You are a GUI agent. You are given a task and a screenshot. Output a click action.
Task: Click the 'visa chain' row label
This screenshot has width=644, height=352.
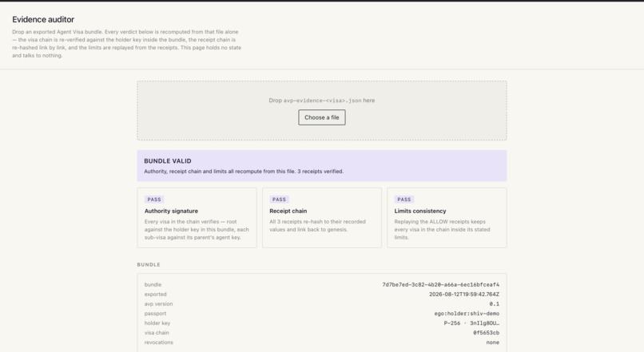(157, 333)
